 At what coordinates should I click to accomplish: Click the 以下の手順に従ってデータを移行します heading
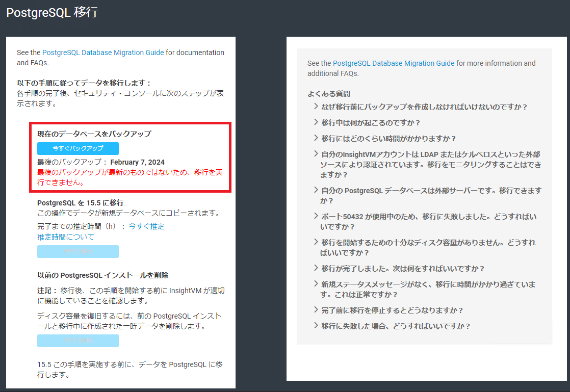[84, 83]
